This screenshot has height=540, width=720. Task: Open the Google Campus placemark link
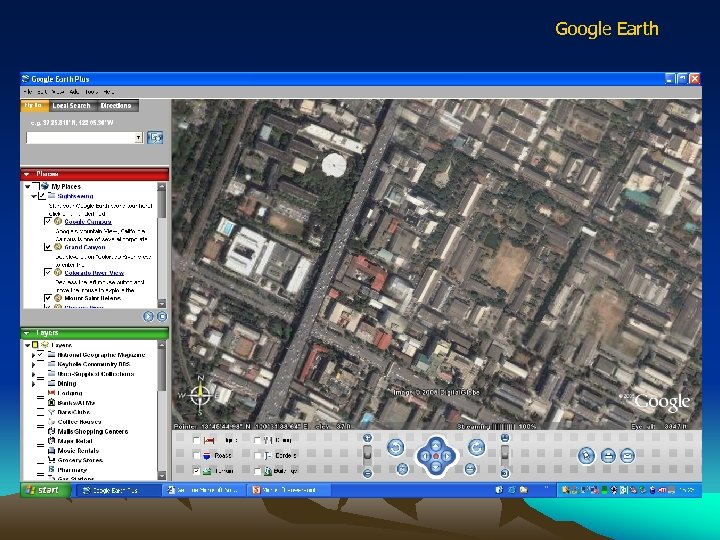click(88, 221)
